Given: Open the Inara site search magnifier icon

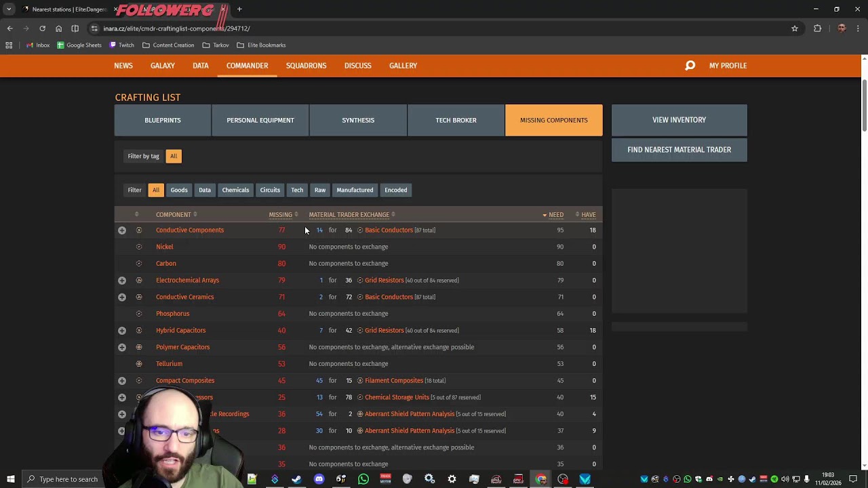Looking at the screenshot, I should click(690, 66).
